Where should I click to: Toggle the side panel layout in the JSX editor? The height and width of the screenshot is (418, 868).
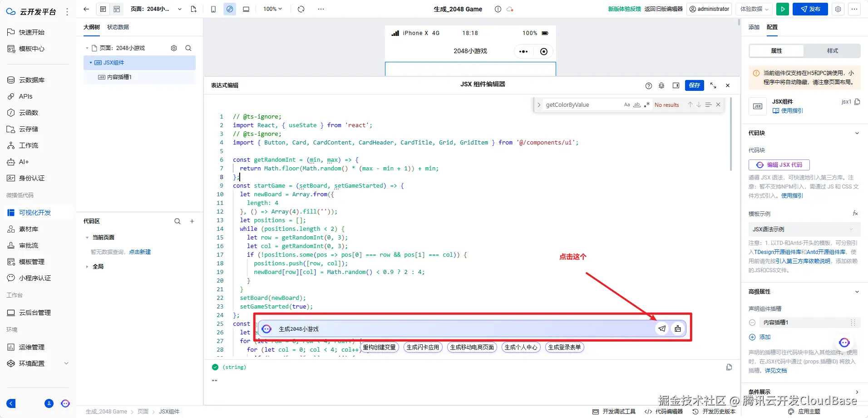click(676, 85)
